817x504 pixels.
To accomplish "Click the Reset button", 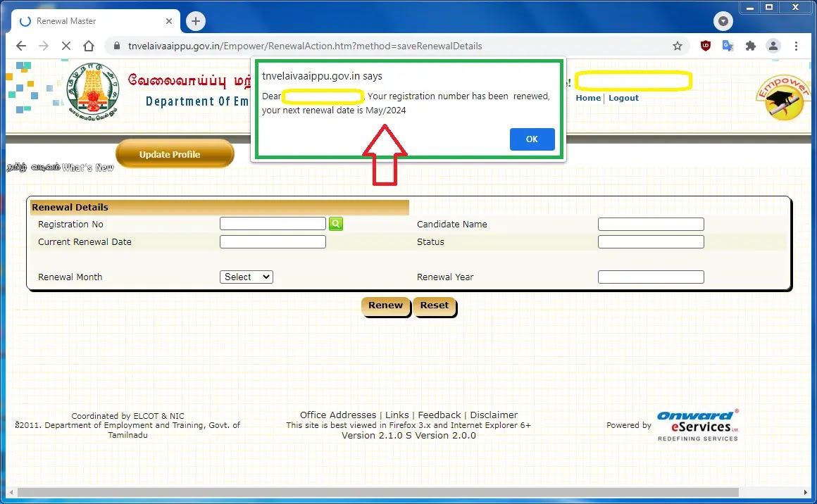I will (x=435, y=305).
